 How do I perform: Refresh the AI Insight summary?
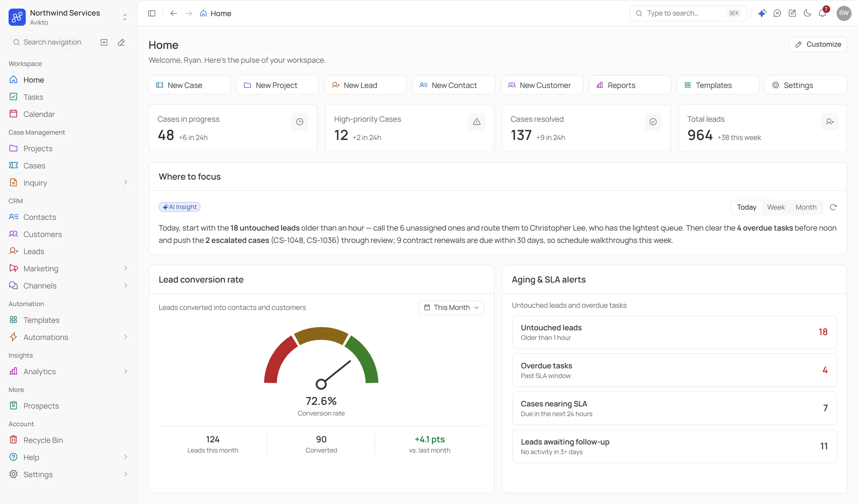(833, 207)
